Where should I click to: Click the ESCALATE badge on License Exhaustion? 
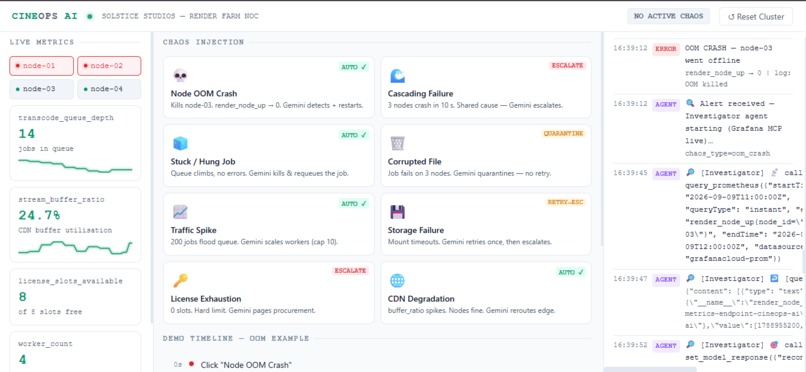pyautogui.click(x=350, y=270)
